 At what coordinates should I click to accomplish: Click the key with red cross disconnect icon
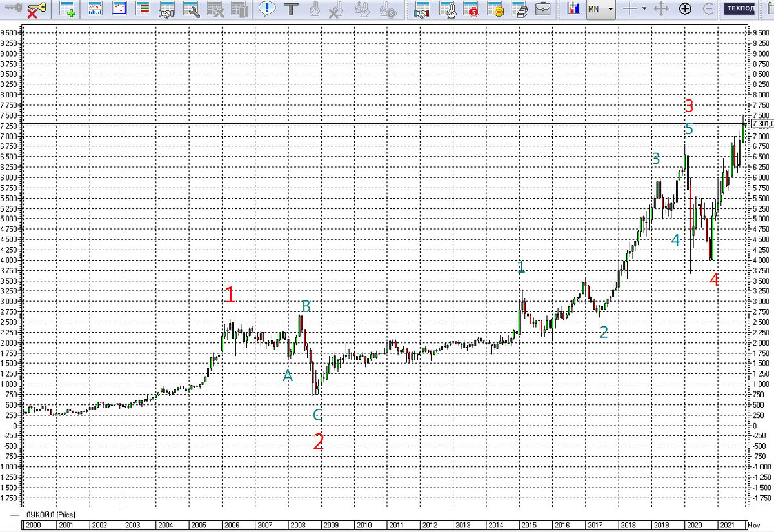point(37,9)
